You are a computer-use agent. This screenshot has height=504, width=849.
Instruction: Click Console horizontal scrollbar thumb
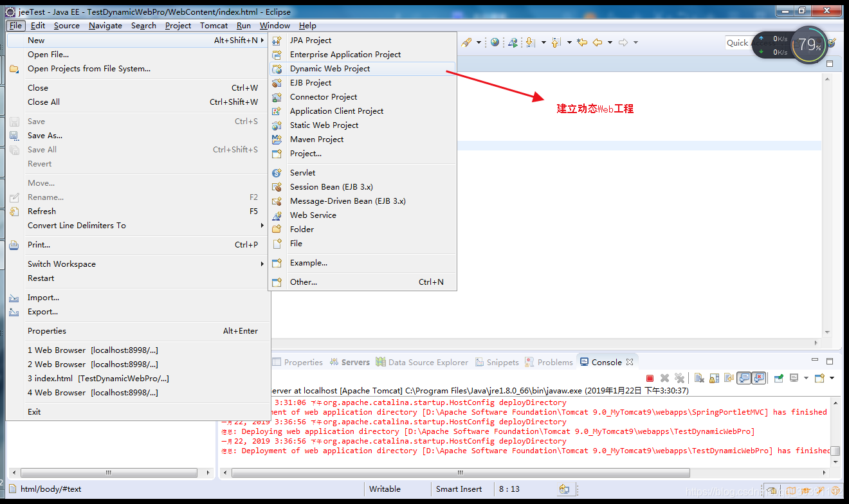tap(461, 473)
